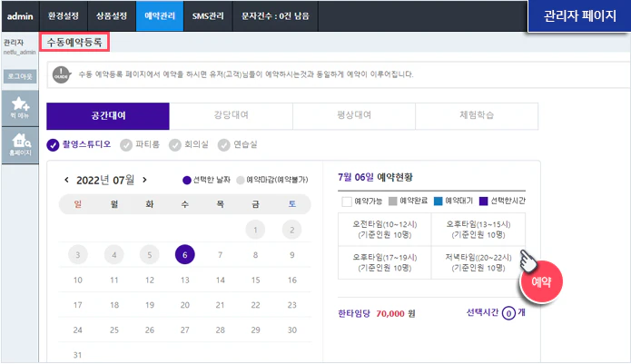Go to next month arrow
Image resolution: width=631 pixels, height=364 pixels.
[144, 180]
